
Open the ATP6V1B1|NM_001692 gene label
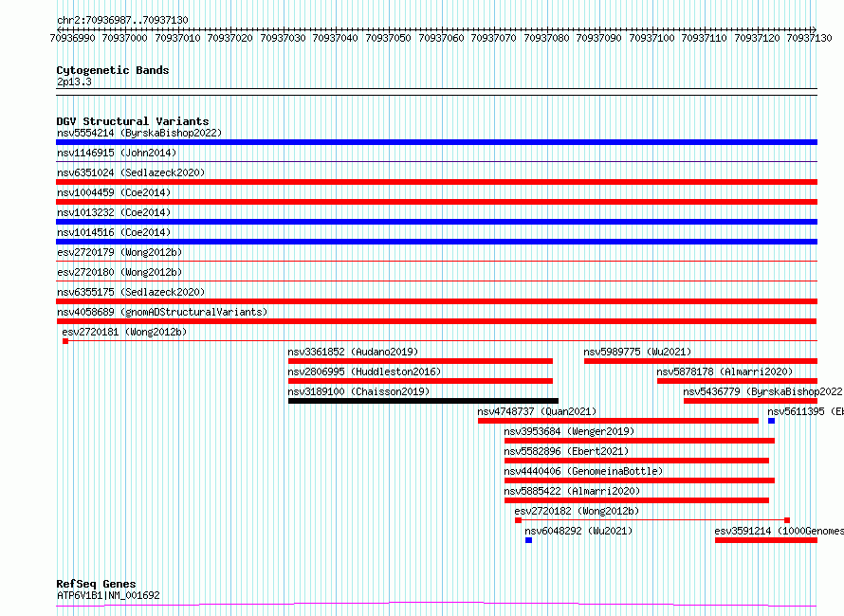[108, 595]
